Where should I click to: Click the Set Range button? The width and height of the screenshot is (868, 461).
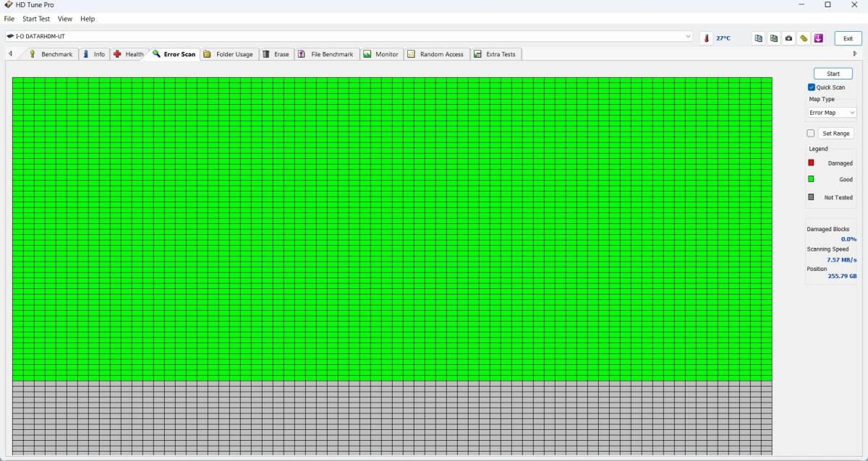(836, 134)
